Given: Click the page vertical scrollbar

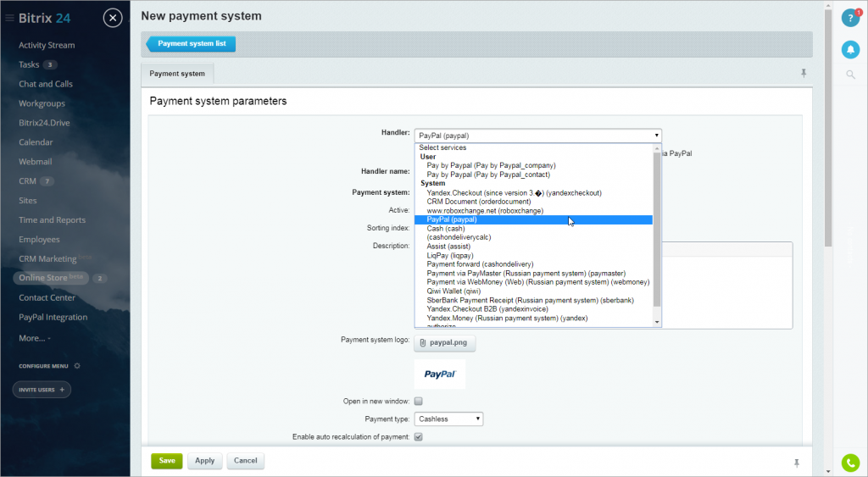Looking at the screenshot, I should [x=828, y=127].
